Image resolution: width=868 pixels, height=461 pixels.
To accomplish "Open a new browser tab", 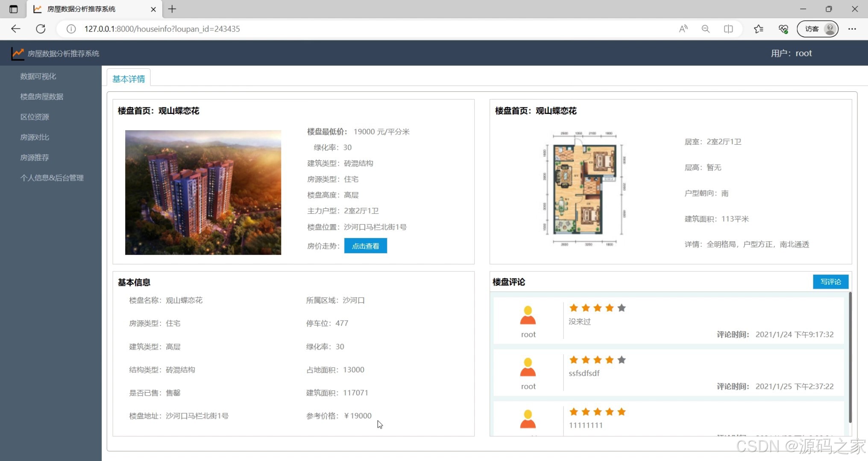I will 172,9.
